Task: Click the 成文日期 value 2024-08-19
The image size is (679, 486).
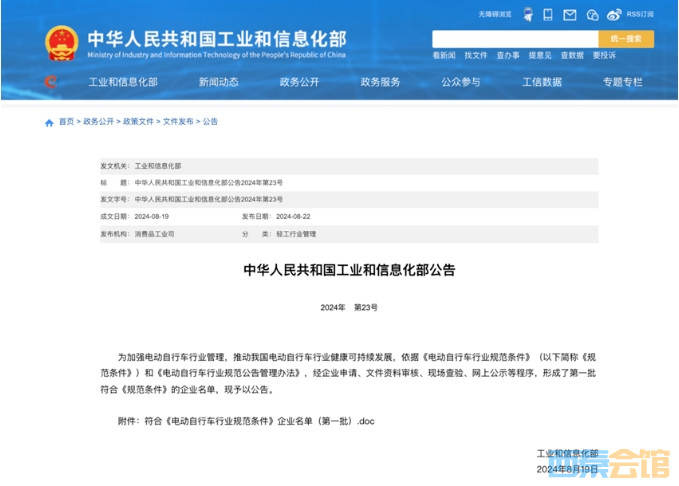Action: pyautogui.click(x=152, y=217)
